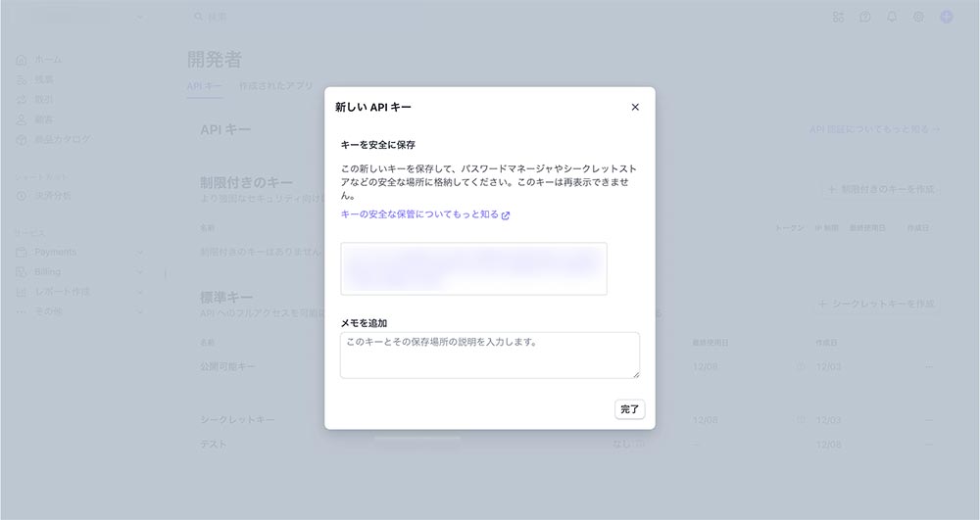Select the テスト key row name
This screenshot has height=520, width=980.
pyautogui.click(x=213, y=445)
